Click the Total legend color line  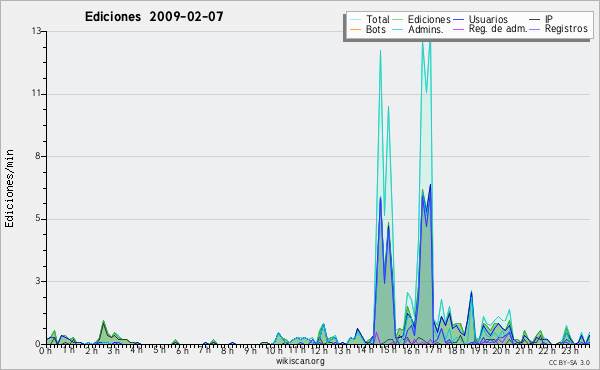point(355,20)
